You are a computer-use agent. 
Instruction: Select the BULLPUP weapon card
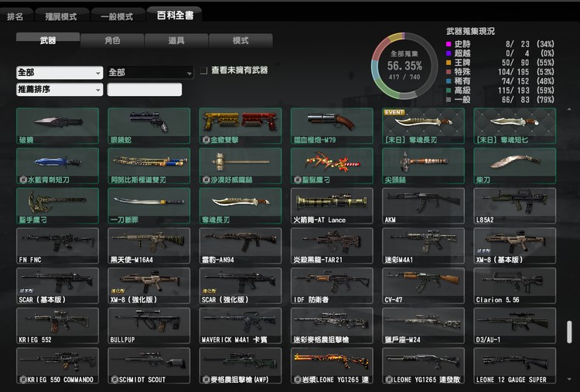(x=148, y=326)
